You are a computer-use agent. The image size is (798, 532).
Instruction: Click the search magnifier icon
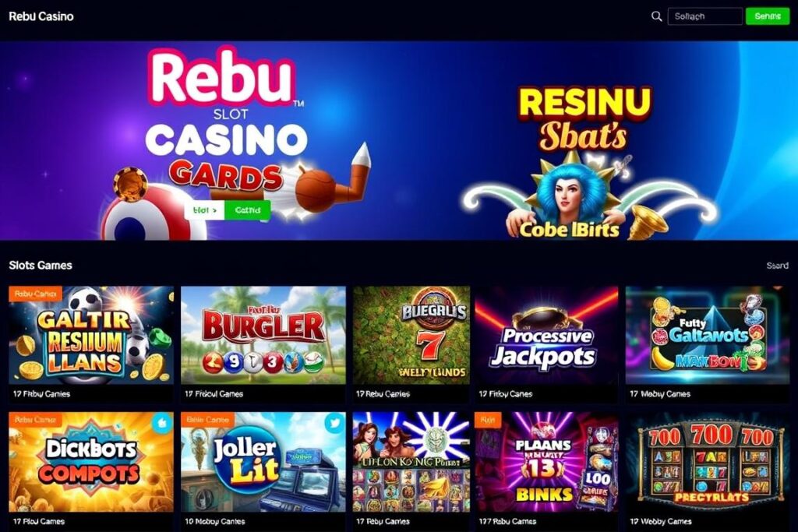(656, 16)
